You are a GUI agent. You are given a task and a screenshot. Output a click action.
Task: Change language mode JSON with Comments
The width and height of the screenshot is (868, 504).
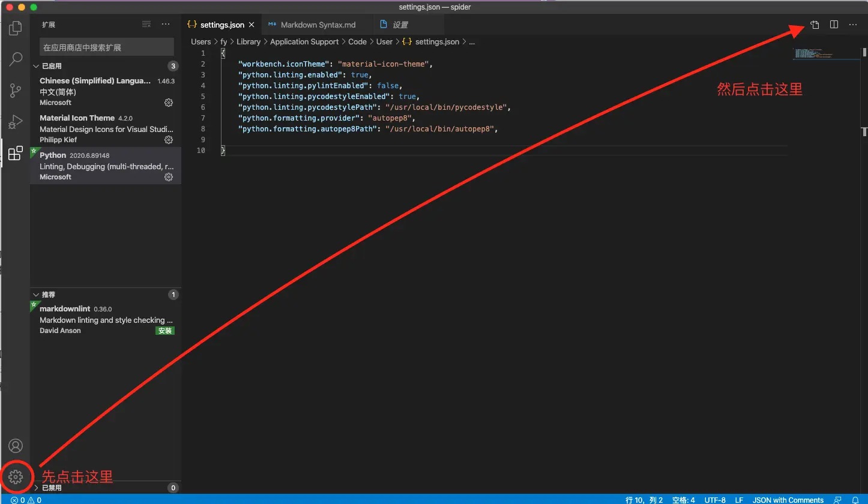(x=788, y=500)
